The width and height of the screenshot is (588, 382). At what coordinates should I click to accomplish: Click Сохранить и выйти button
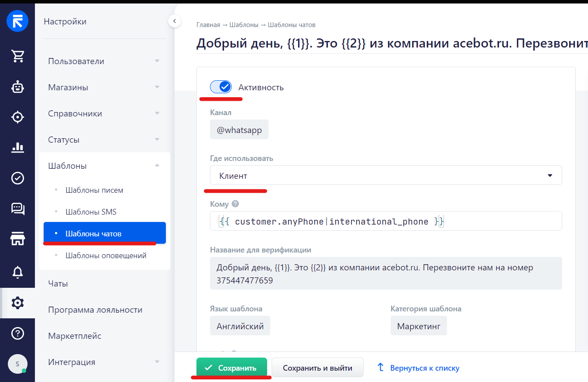(317, 368)
